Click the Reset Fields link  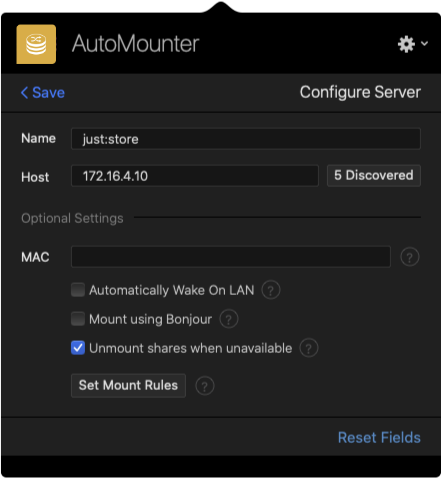click(x=379, y=437)
